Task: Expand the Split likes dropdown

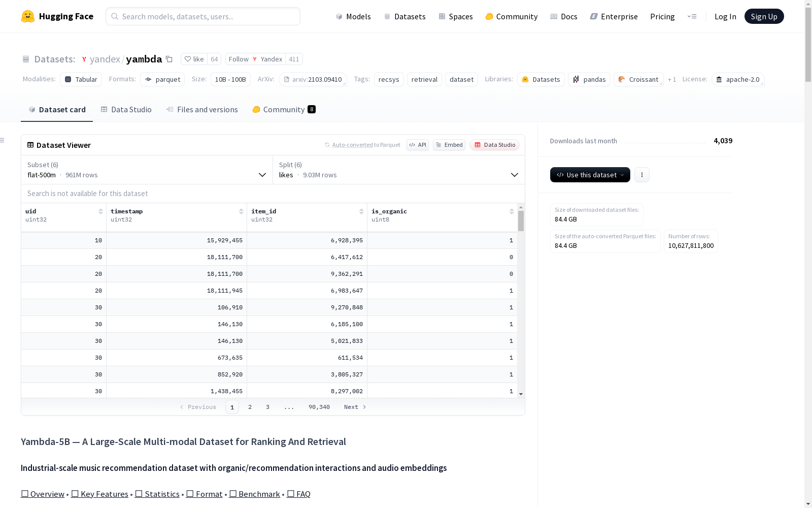Action: (x=399, y=170)
